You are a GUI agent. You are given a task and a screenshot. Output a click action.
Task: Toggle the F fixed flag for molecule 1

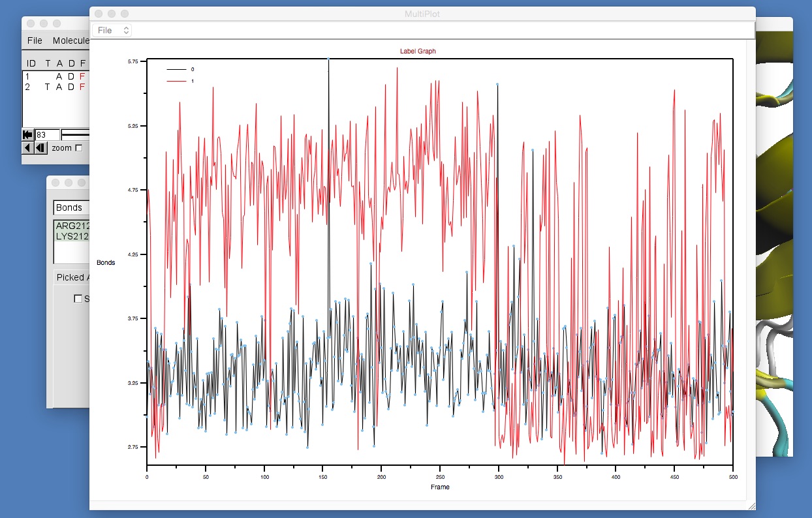82,76
